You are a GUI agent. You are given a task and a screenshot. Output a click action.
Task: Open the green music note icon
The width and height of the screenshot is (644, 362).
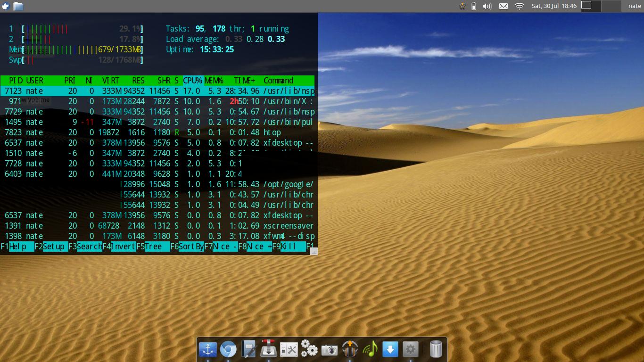tap(370, 349)
